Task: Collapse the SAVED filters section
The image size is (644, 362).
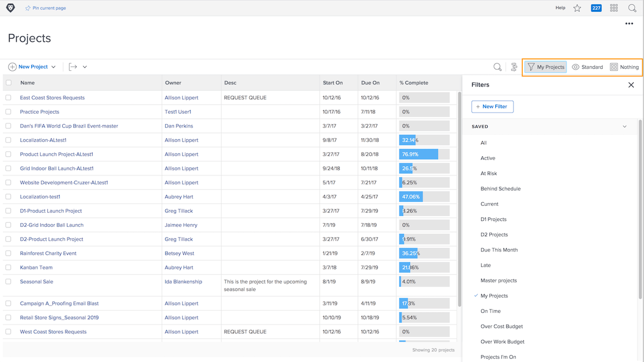Action: click(x=624, y=126)
